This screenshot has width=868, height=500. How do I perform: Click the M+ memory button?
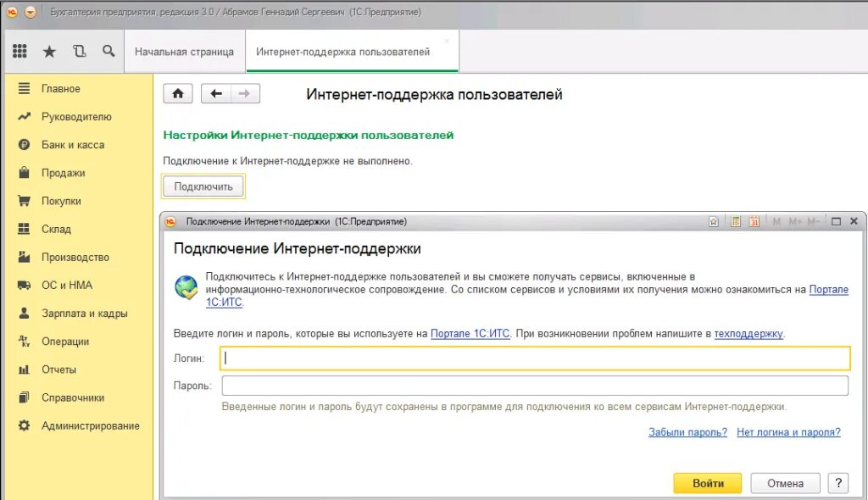(x=795, y=221)
